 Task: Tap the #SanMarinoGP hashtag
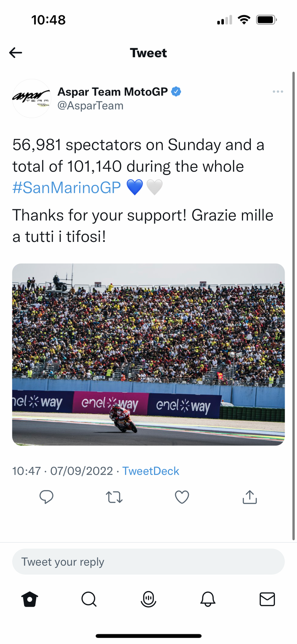pos(67,188)
